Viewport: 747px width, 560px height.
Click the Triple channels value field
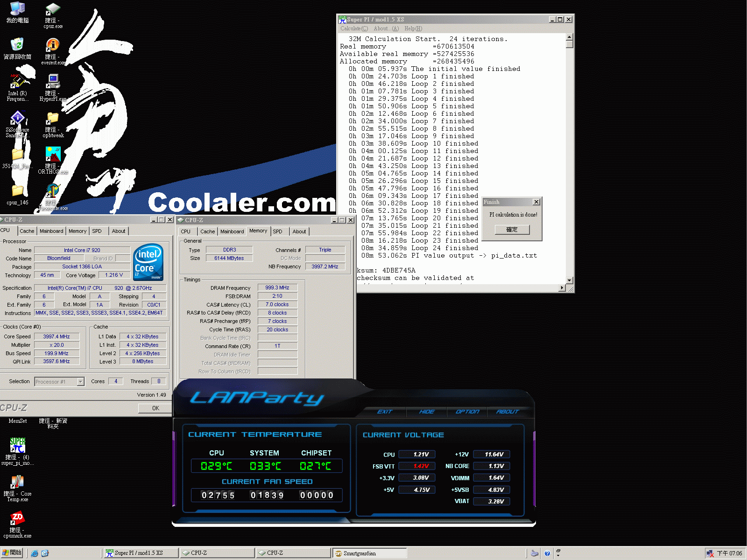pos(325,250)
